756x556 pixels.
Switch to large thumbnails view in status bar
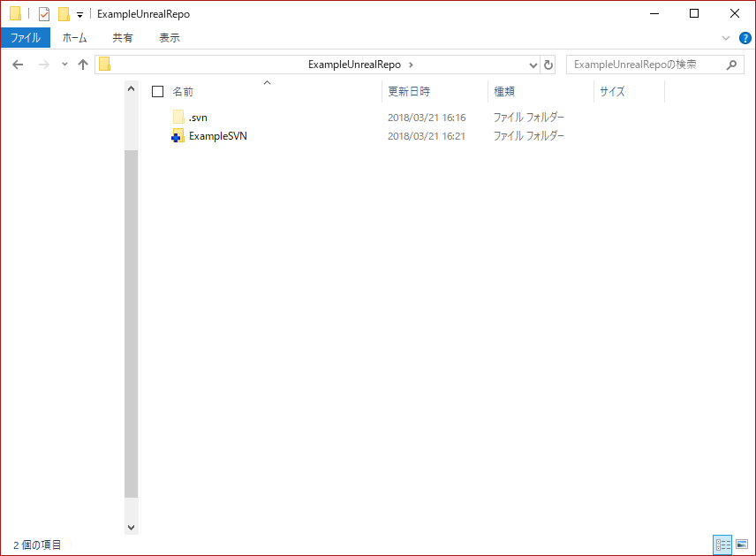point(742,545)
